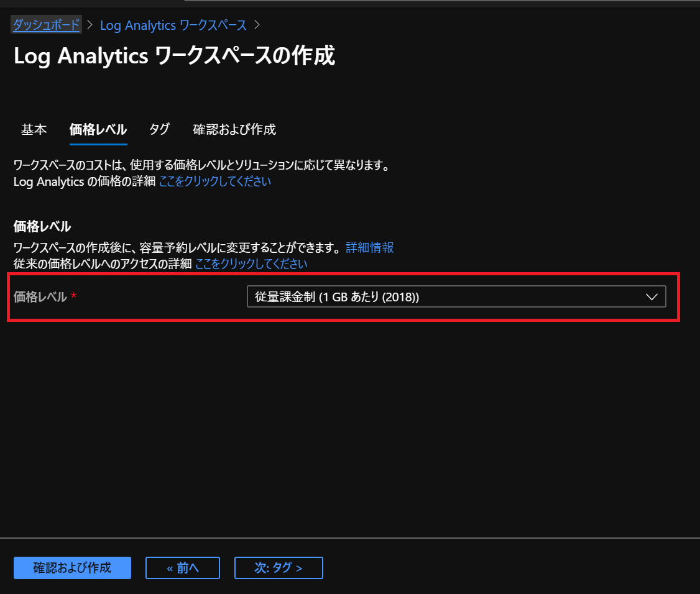The width and height of the screenshot is (700, 594).
Task: Click the ワークスペースのコストは description text
Action: click(x=203, y=165)
